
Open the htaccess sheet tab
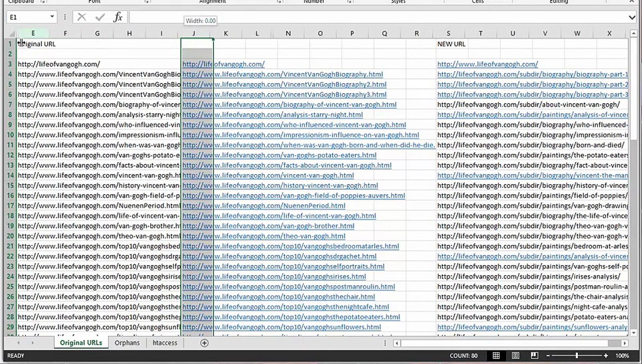165,343
